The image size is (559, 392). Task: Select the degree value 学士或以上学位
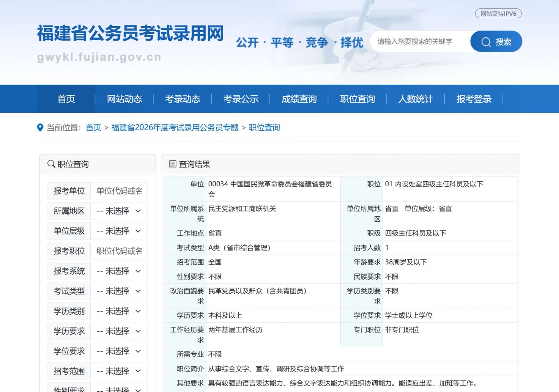[x=409, y=316]
